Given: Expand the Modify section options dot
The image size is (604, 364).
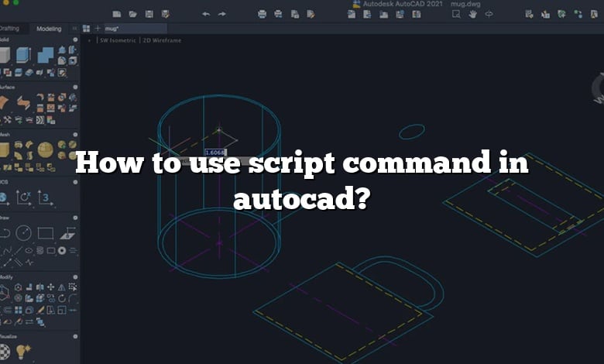Looking at the screenshot, I should (x=75, y=277).
